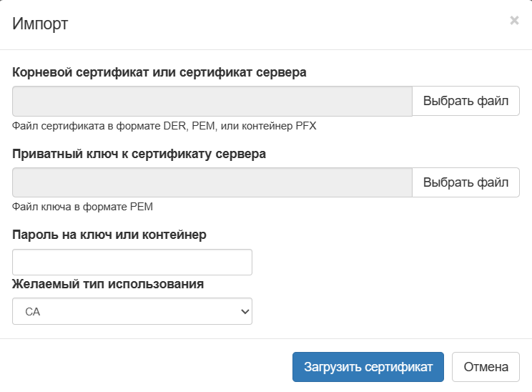Click the chevron arrow of the CA selector
The image size is (532, 392).
pos(245,311)
